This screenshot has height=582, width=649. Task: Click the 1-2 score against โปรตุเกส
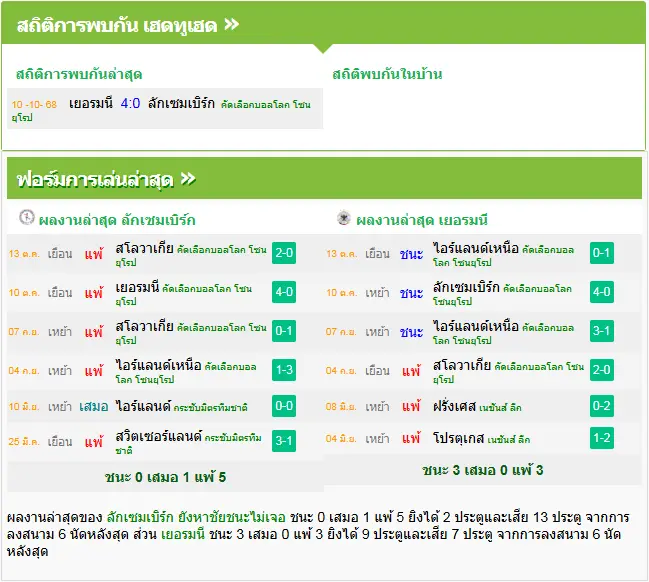(601, 438)
